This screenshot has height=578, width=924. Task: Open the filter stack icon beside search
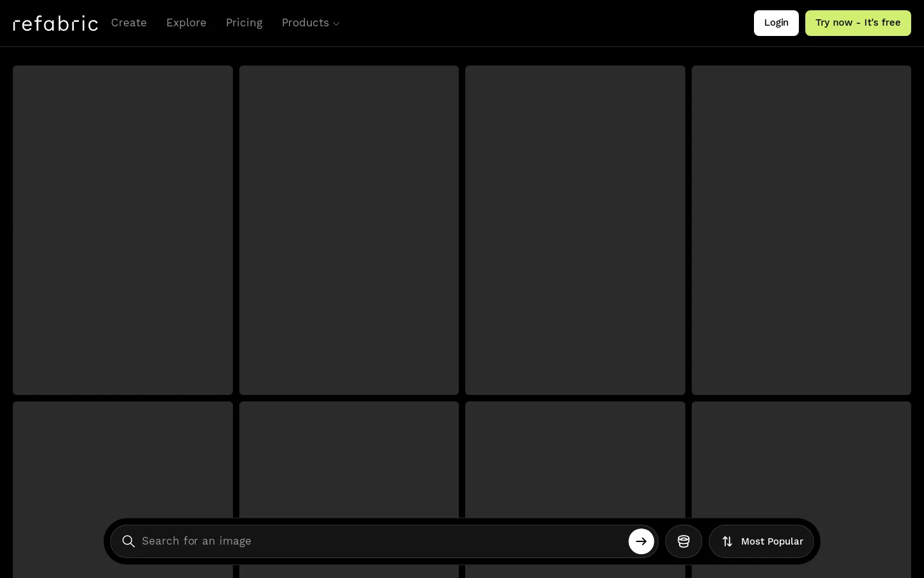[x=683, y=541]
